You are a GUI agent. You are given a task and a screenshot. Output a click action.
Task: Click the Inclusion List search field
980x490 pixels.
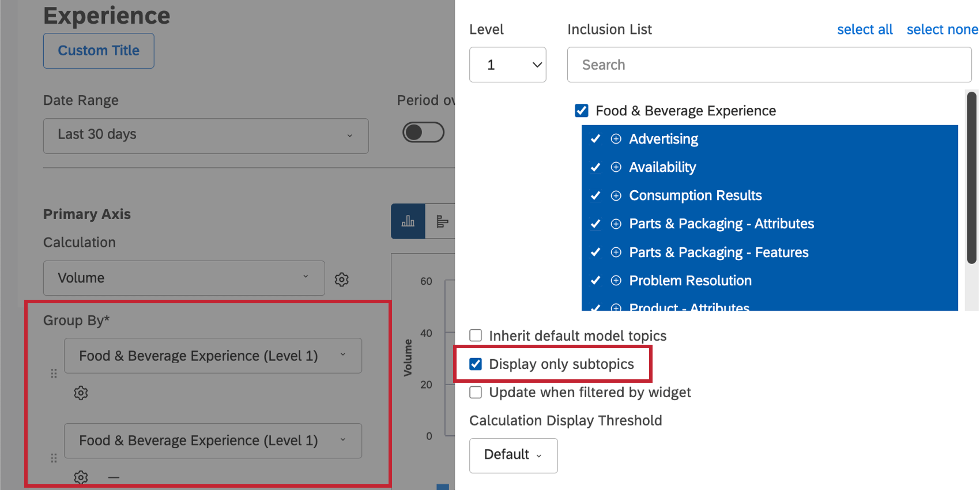point(769,65)
